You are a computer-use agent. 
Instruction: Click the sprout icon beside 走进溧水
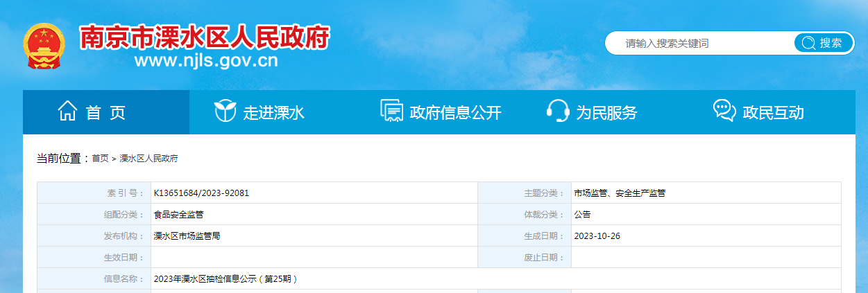pyautogui.click(x=225, y=111)
